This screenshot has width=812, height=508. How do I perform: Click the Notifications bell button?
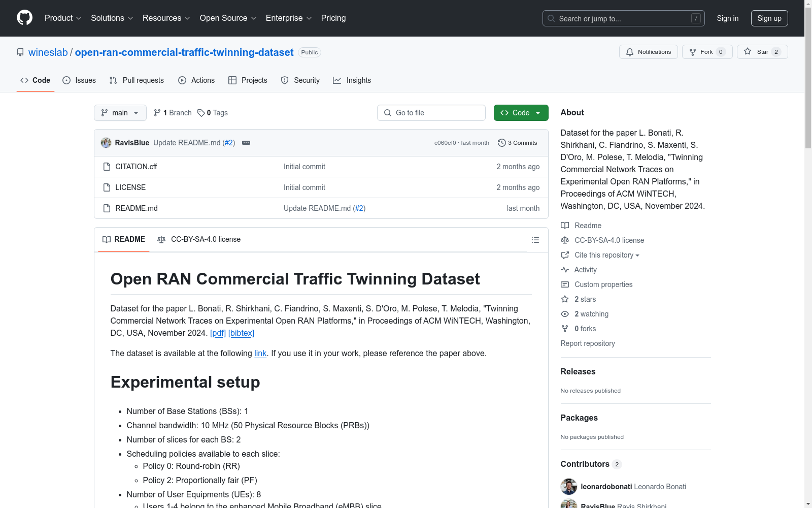[x=648, y=52]
